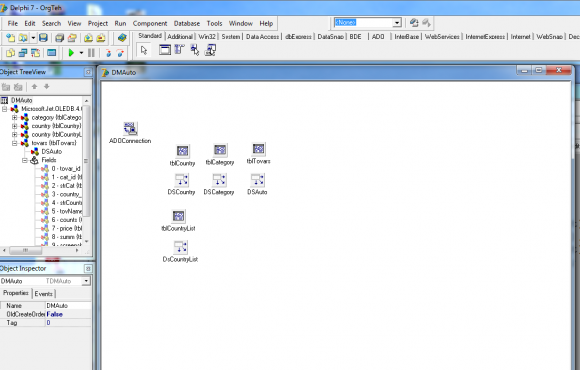
Task: Pick the arrow pointer tool in palette
Action: click(144, 50)
